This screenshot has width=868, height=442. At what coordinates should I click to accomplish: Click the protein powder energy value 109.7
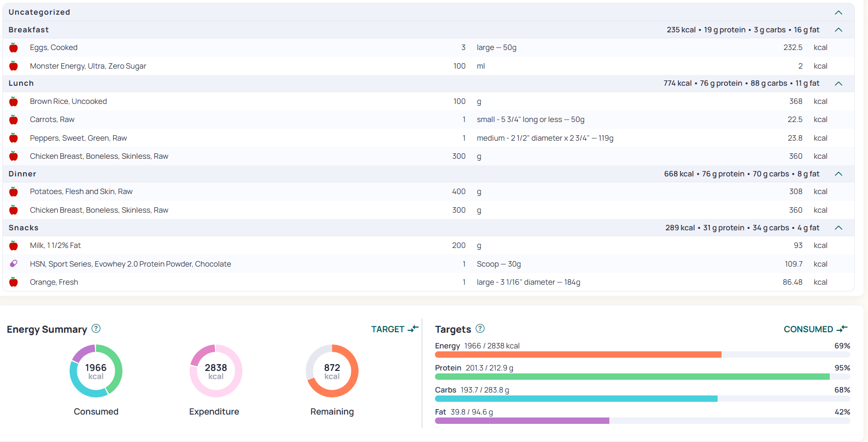(794, 264)
